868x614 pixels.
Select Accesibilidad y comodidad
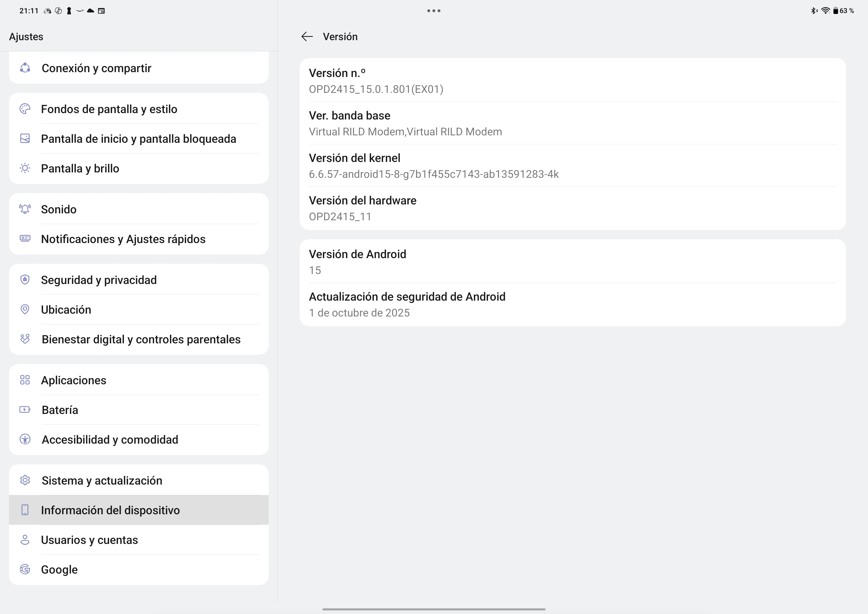139,440
